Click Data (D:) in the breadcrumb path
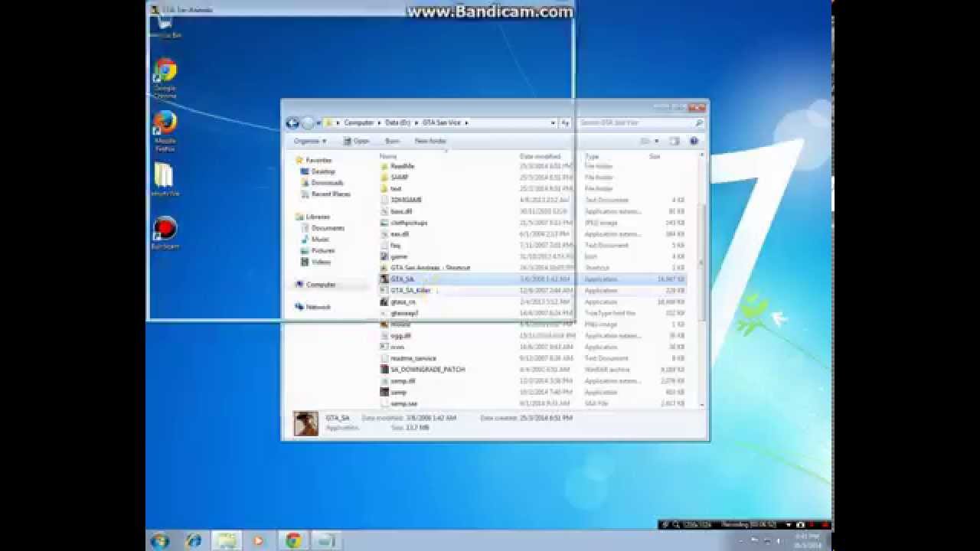The height and width of the screenshot is (551, 980). 398,122
